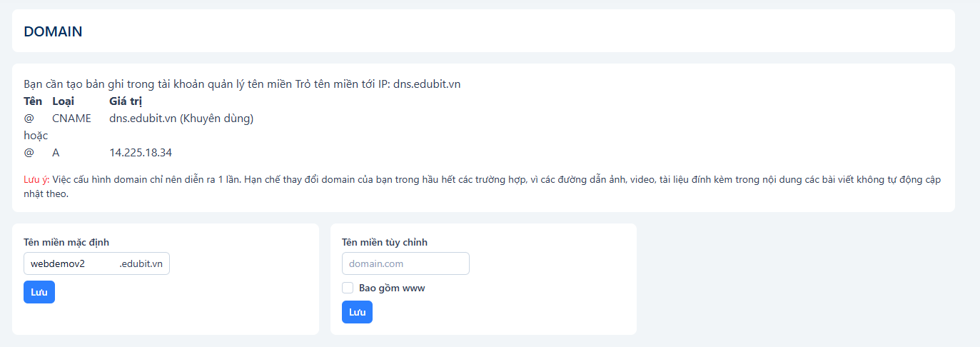Focus the custom domain field showing domain.com
Image resolution: width=980 pixels, height=347 pixels.
pyautogui.click(x=405, y=263)
